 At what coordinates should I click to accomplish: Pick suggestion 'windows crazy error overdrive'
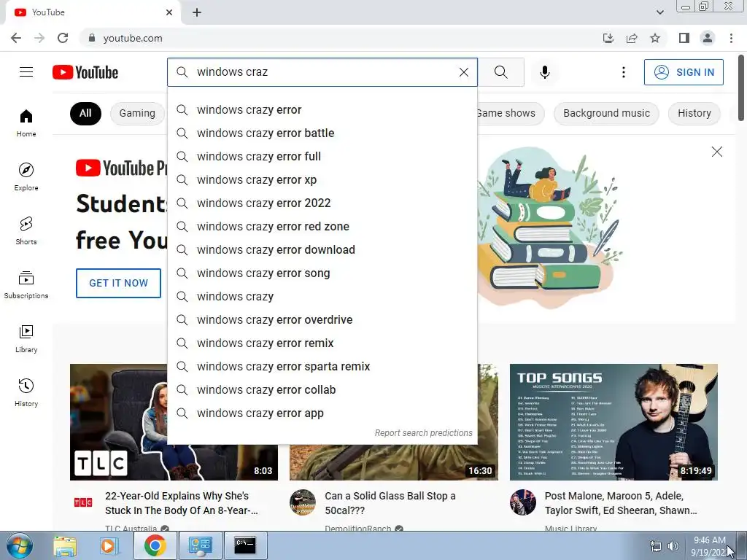click(322, 320)
